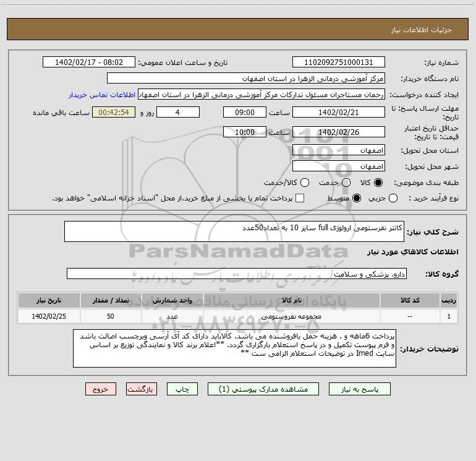Click the ساعت باقی مانده label

[x=61, y=113]
